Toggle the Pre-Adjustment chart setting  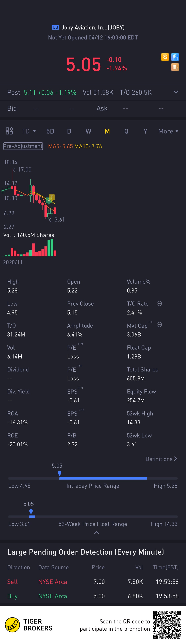(23, 146)
